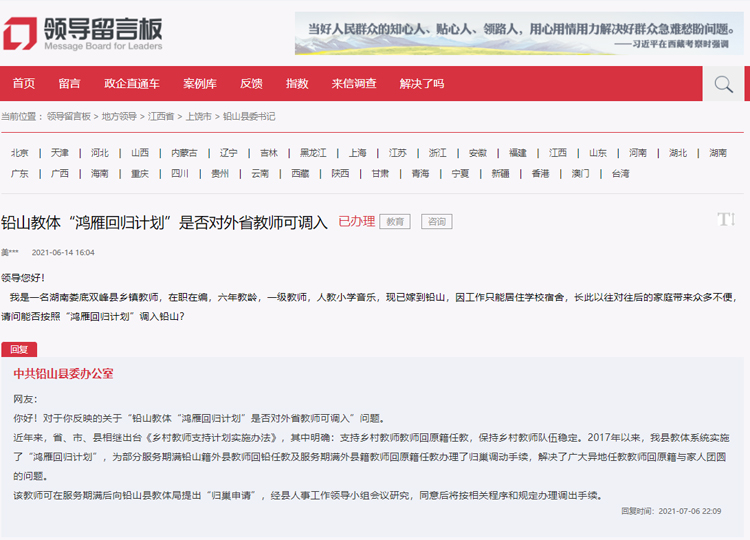Click the 教育 category tag
750x540 pixels.
395,222
